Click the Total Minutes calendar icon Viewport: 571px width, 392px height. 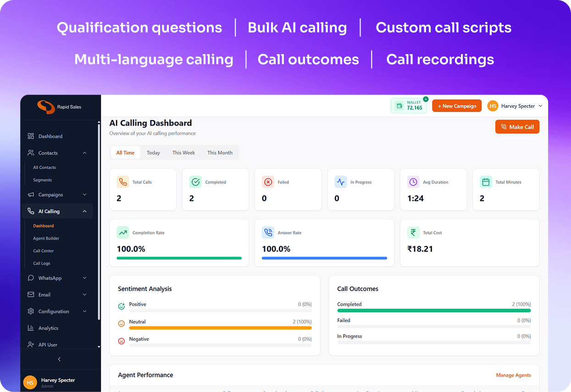click(x=486, y=182)
